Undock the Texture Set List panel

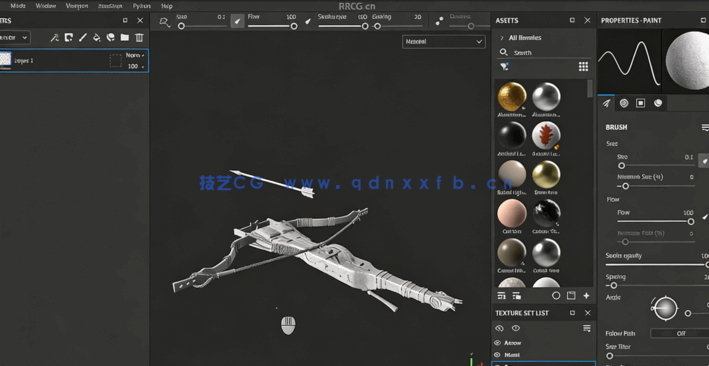[x=572, y=313]
